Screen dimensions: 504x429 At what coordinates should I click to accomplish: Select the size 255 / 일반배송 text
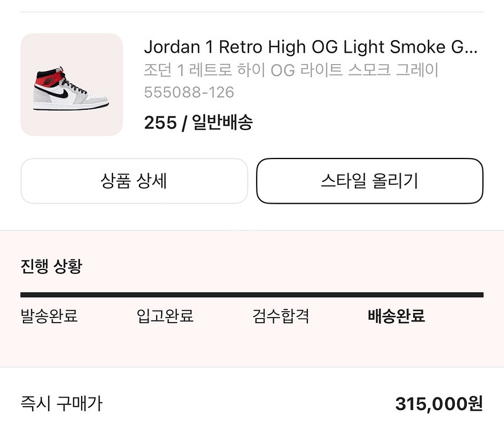tap(198, 122)
